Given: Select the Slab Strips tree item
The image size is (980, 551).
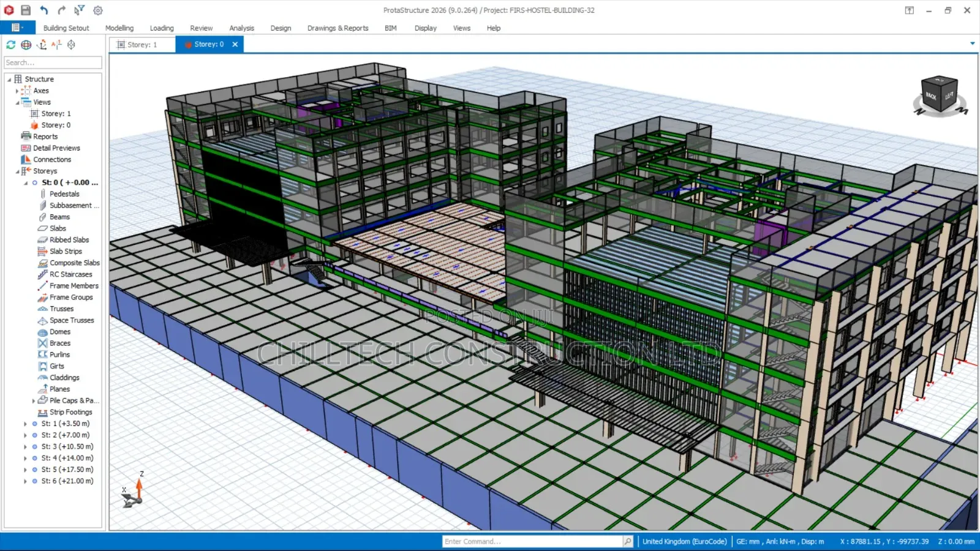Looking at the screenshot, I should [x=66, y=252].
